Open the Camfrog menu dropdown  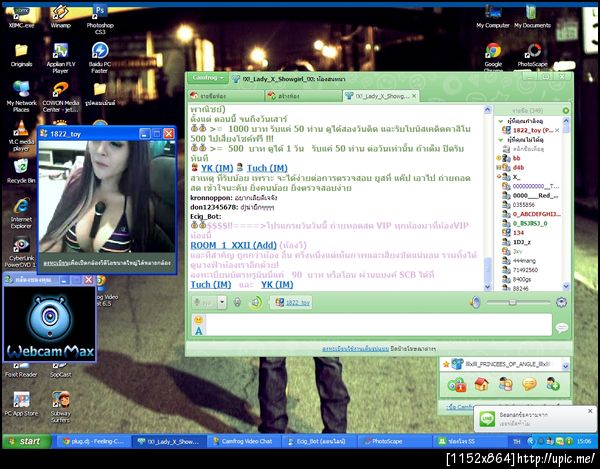[208, 78]
